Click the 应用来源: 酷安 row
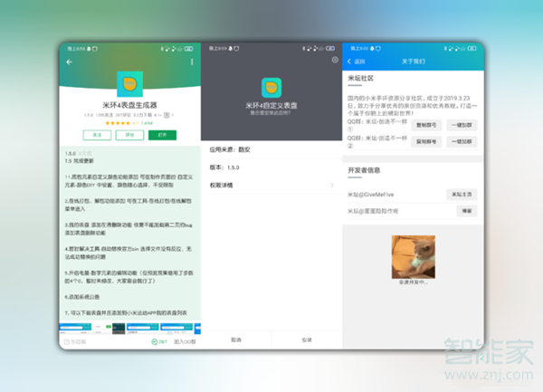 click(271, 149)
